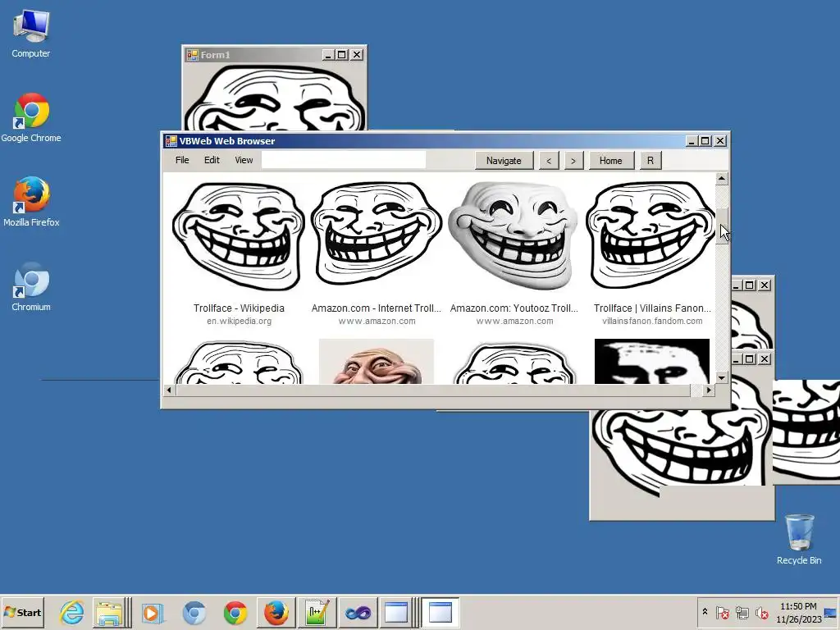
Task: Close the VBWeb Web Browser window
Action: click(720, 141)
